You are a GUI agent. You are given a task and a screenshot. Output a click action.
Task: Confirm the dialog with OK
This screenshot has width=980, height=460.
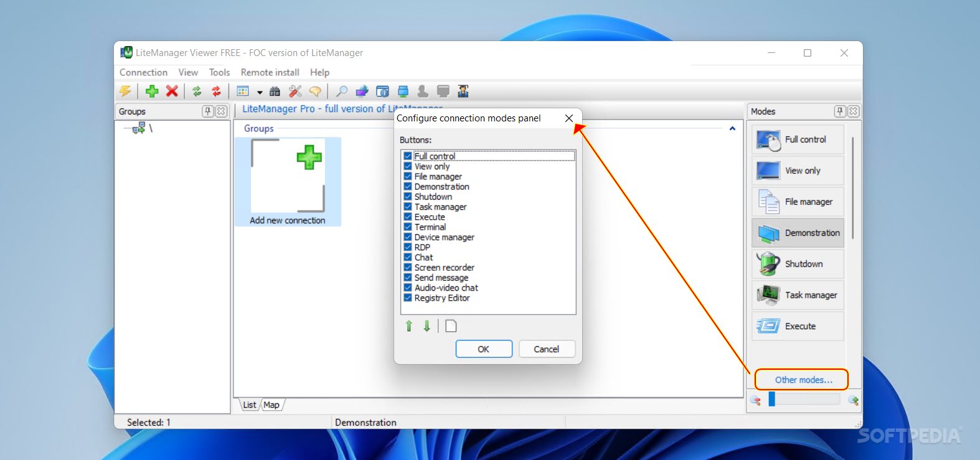pos(484,349)
